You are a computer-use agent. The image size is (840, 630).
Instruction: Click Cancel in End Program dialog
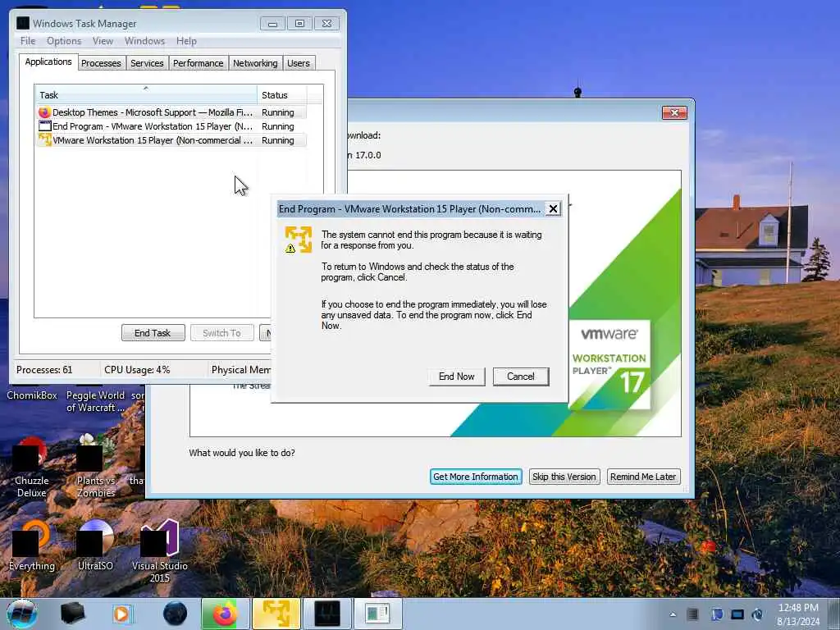point(521,377)
